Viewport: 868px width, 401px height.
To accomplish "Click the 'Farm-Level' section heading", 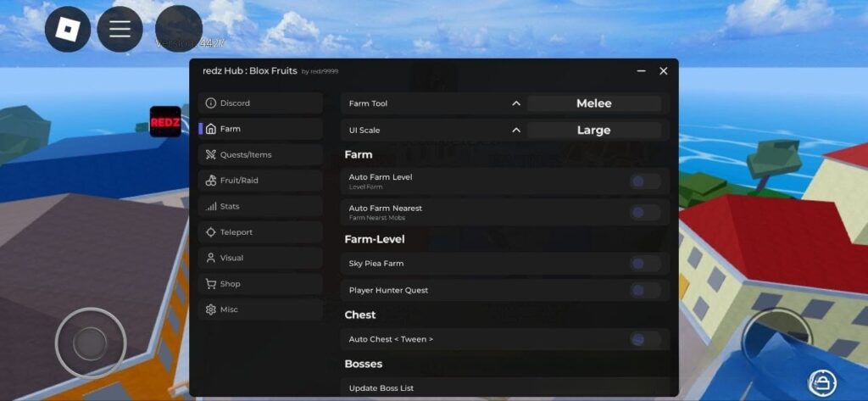I will coord(375,239).
